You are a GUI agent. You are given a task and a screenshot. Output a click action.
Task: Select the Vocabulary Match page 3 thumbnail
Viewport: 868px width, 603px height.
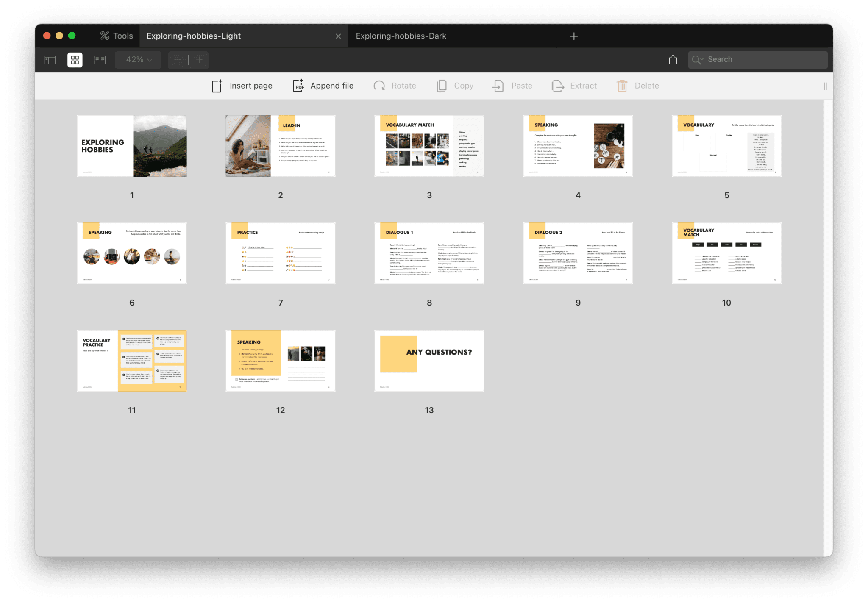tap(429, 146)
